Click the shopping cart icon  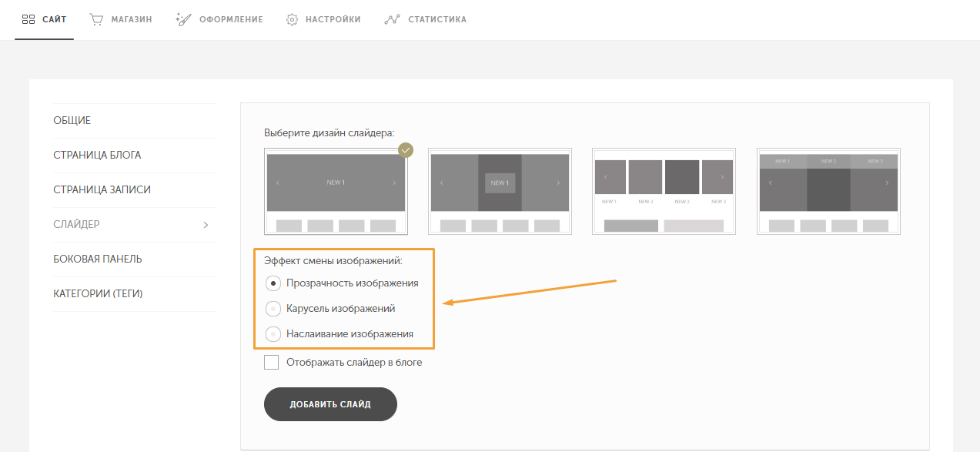click(97, 19)
